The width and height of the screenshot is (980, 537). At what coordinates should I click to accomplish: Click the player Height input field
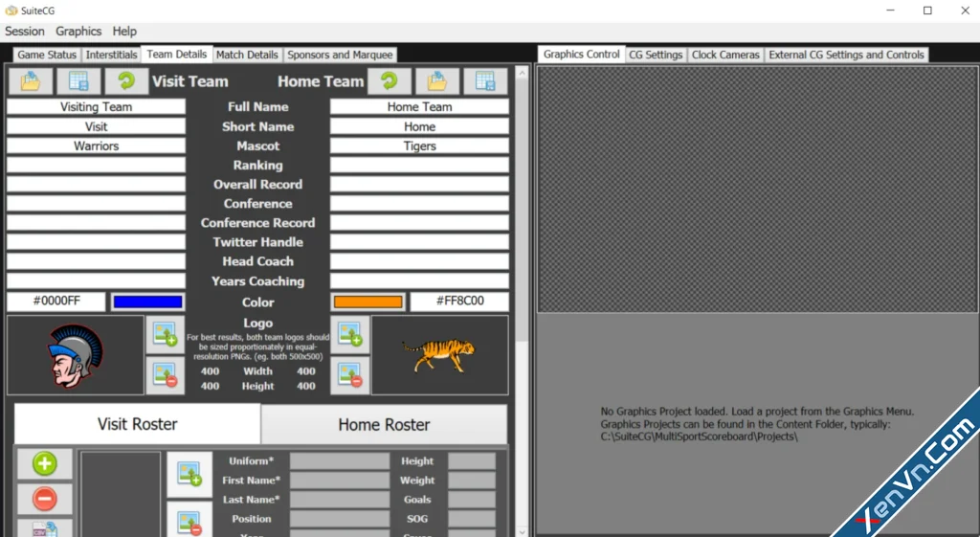tap(472, 461)
